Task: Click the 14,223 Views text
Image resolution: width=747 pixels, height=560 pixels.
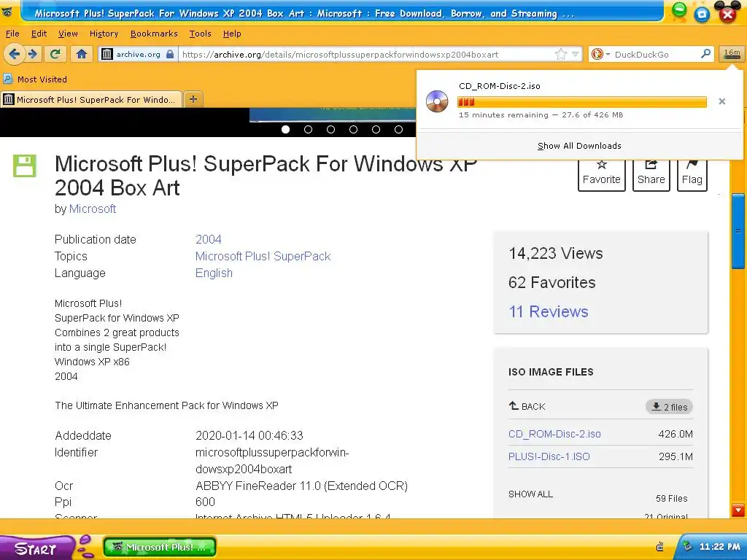Action: 555,253
